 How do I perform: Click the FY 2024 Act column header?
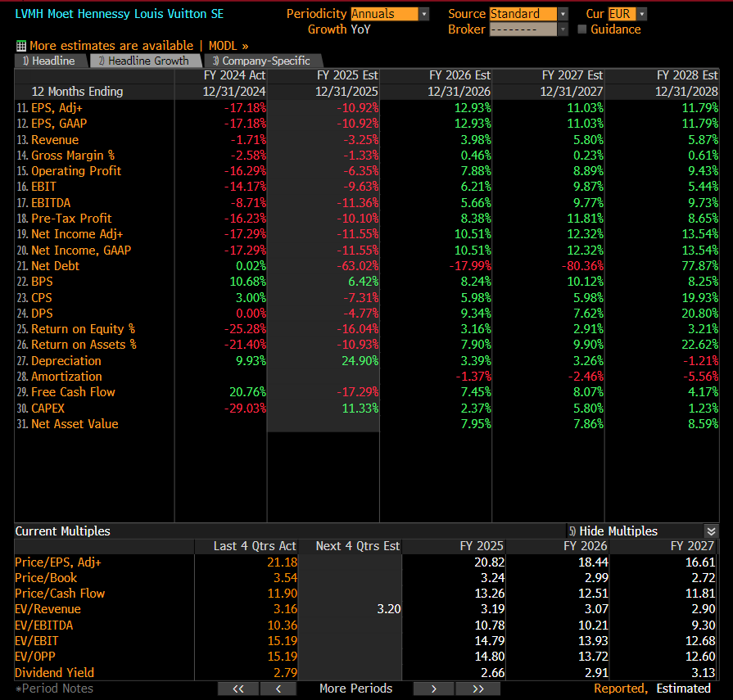(x=234, y=75)
